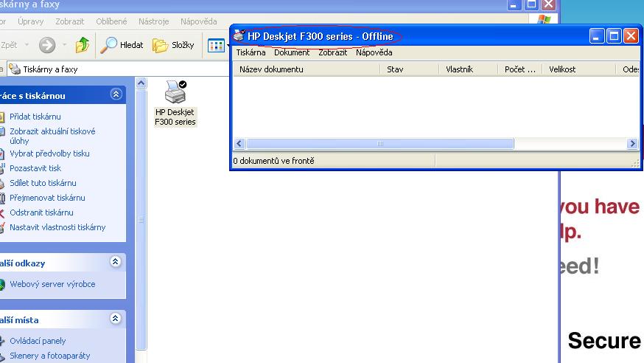Sort by Stav column header
This screenshot has height=363, width=644.
tap(410, 69)
